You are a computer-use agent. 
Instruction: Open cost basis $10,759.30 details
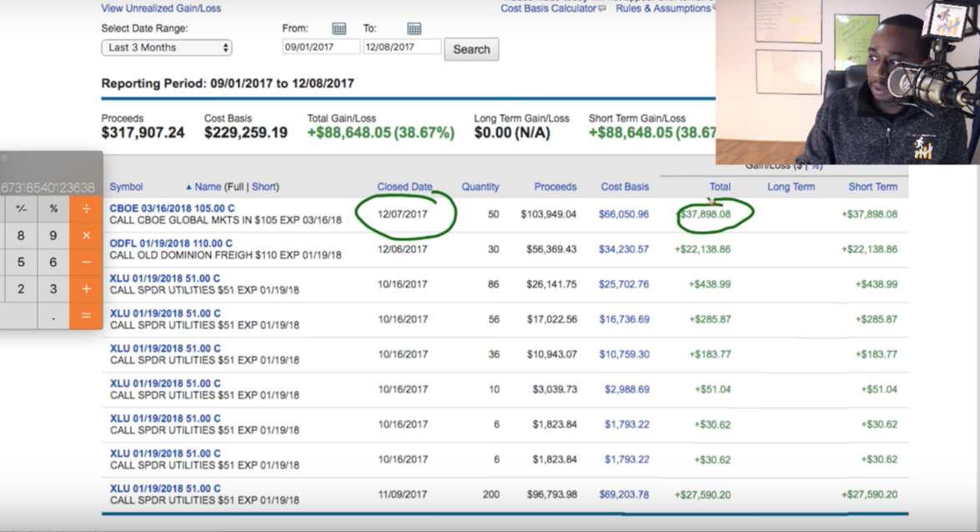(x=624, y=354)
